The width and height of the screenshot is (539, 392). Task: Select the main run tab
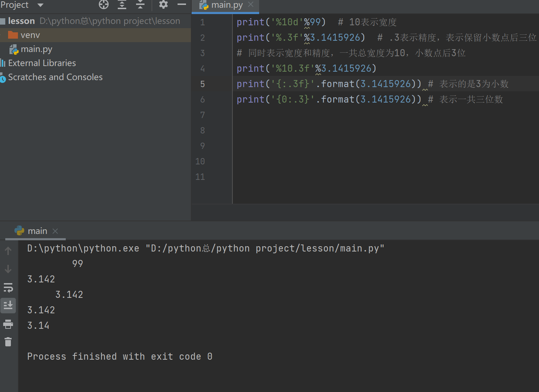[x=35, y=231]
